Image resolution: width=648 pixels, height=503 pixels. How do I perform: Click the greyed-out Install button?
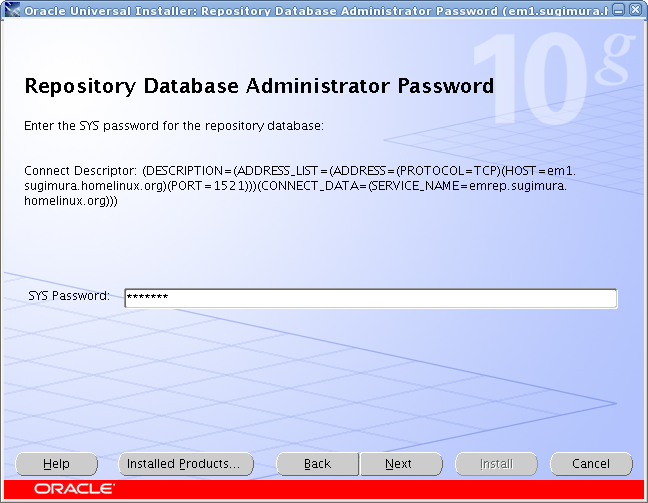[x=496, y=464]
